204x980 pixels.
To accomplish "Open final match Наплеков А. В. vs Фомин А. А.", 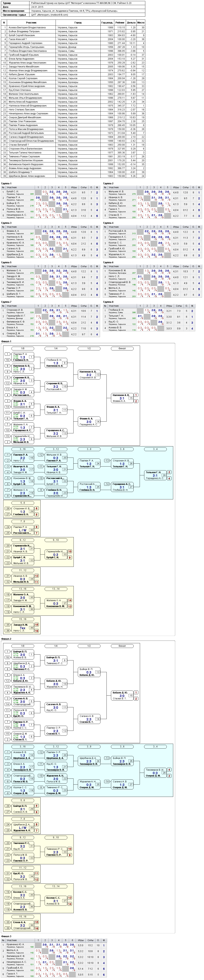I will [122, 398].
